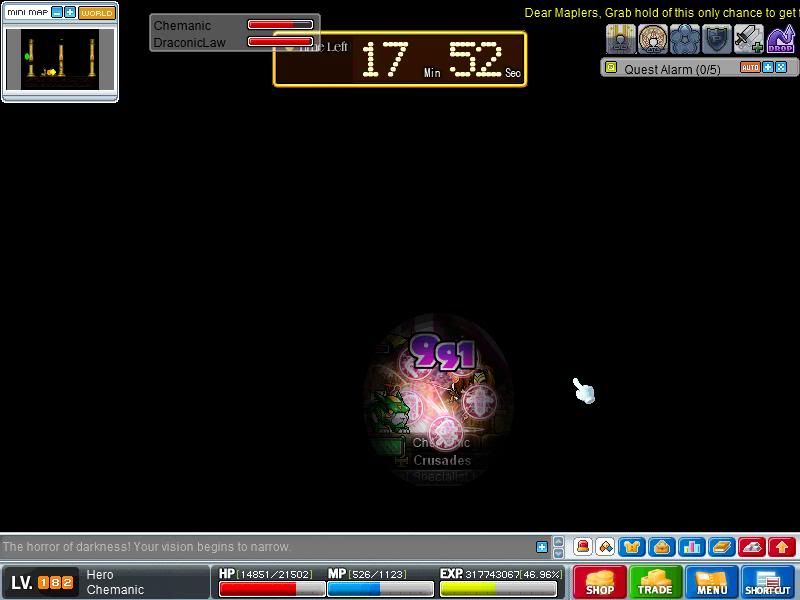The width and height of the screenshot is (800, 600).
Task: Click the striped curtain figure buff icon
Action: [621, 39]
